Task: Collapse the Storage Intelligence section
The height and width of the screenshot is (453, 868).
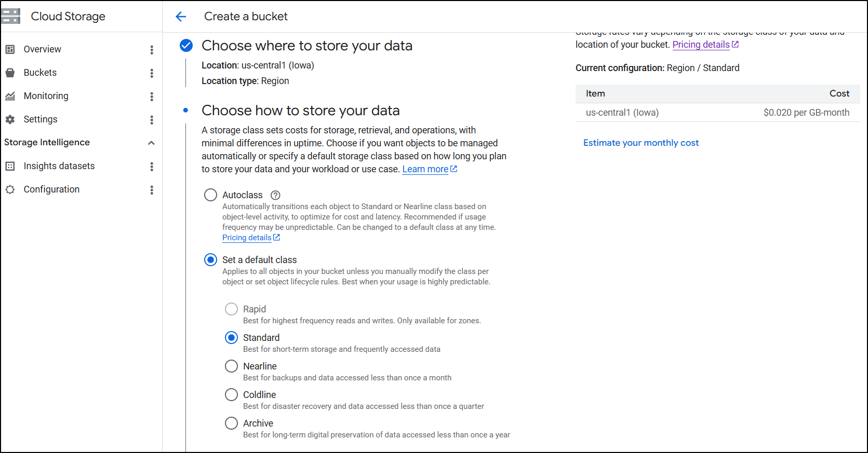Action: point(151,143)
